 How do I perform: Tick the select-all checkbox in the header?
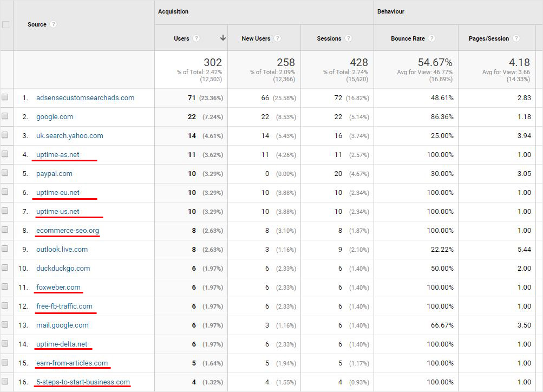point(5,24)
